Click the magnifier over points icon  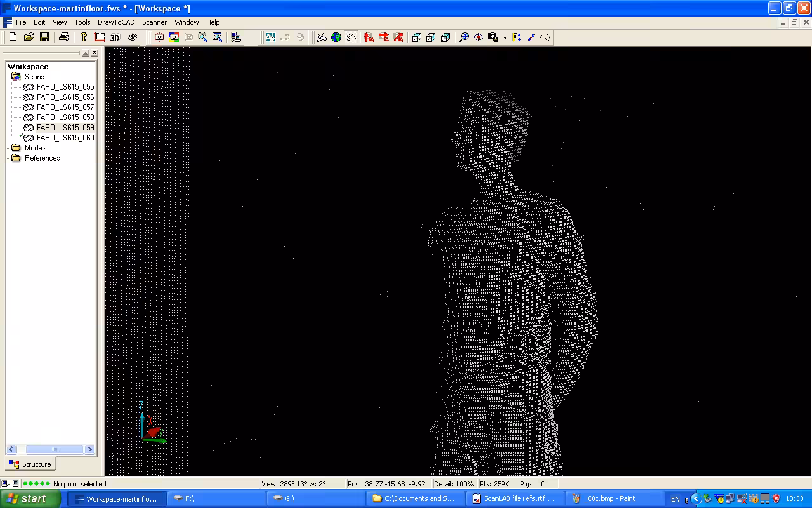(x=202, y=37)
